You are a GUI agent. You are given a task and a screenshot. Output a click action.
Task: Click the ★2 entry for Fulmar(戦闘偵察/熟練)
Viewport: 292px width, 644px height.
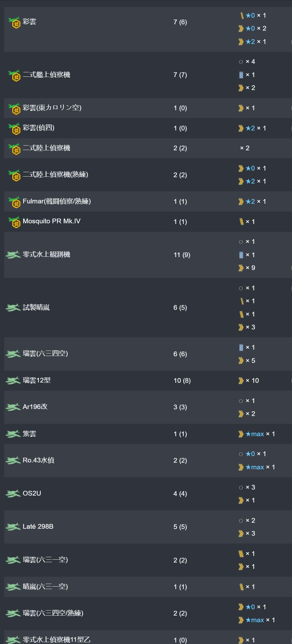point(250,202)
